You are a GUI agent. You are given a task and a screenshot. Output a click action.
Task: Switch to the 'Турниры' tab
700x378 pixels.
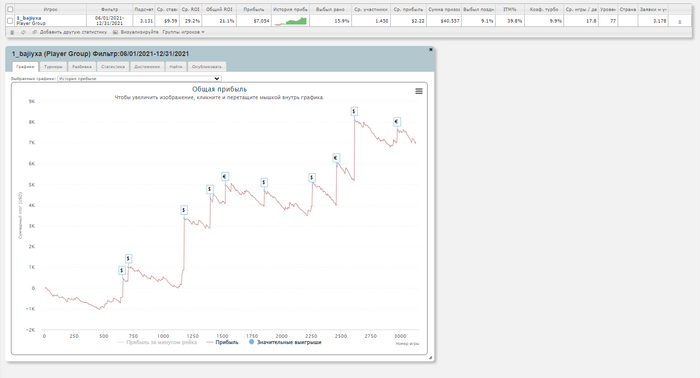click(53, 66)
